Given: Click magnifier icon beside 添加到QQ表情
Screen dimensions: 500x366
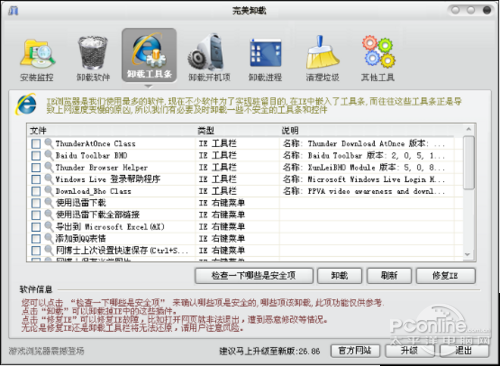Looking at the screenshot, I should click(x=49, y=238).
